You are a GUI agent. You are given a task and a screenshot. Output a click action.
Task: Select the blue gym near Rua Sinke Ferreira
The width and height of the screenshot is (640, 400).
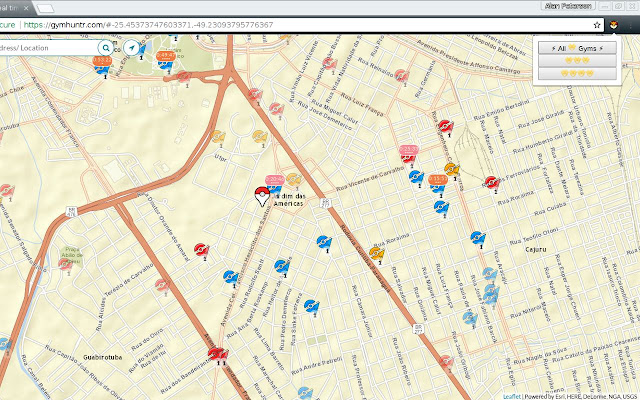click(x=311, y=306)
